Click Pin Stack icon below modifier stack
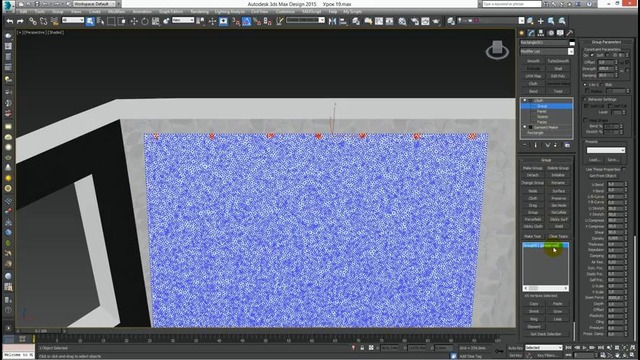 click(x=525, y=145)
